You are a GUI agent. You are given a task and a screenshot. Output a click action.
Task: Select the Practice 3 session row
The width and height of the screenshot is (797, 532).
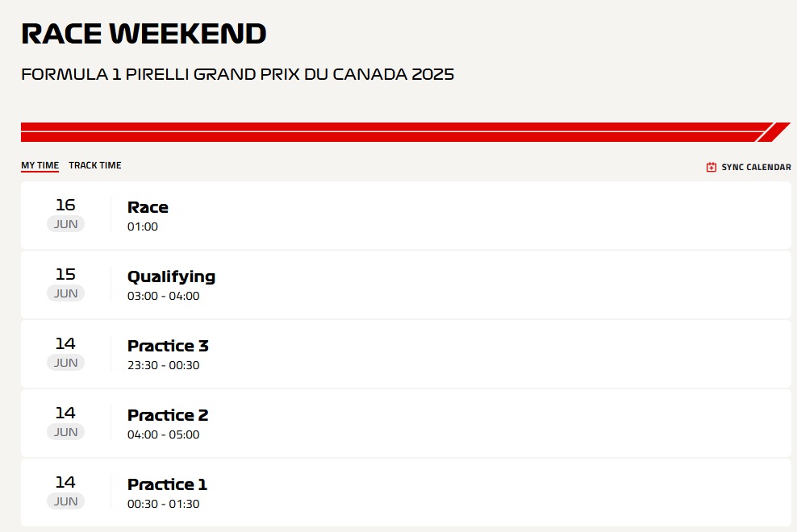(406, 354)
